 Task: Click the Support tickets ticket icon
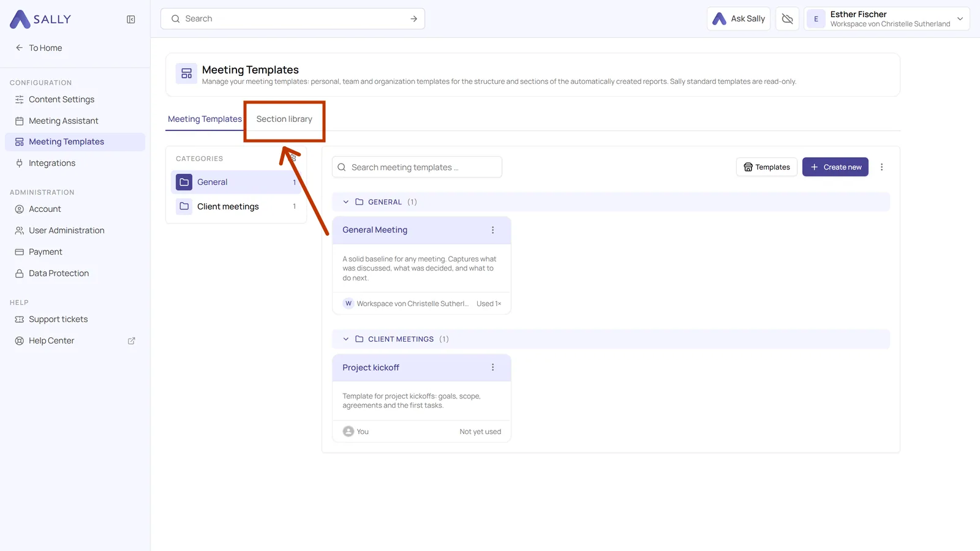point(20,320)
